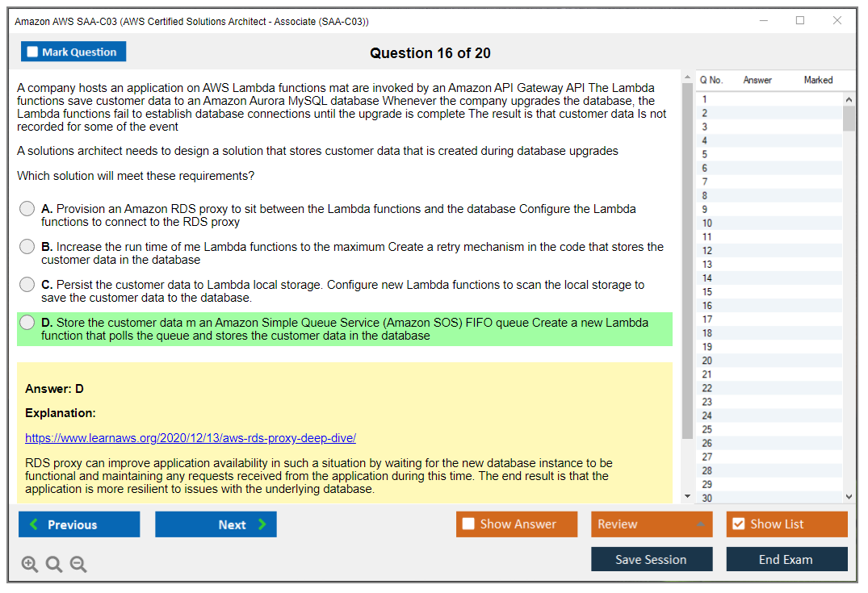Image resolution: width=868 pixels, height=593 pixels.
Task: Select answer option D radio button
Action: (27, 323)
